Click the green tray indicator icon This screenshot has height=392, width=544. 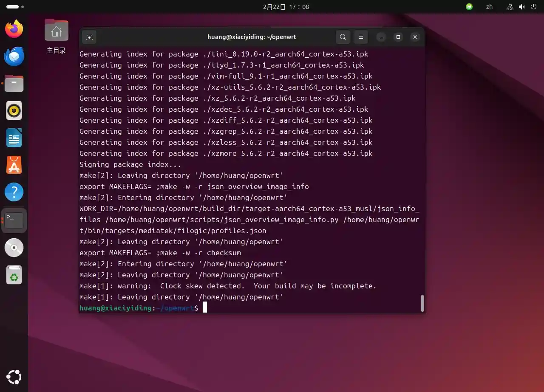[x=469, y=7]
